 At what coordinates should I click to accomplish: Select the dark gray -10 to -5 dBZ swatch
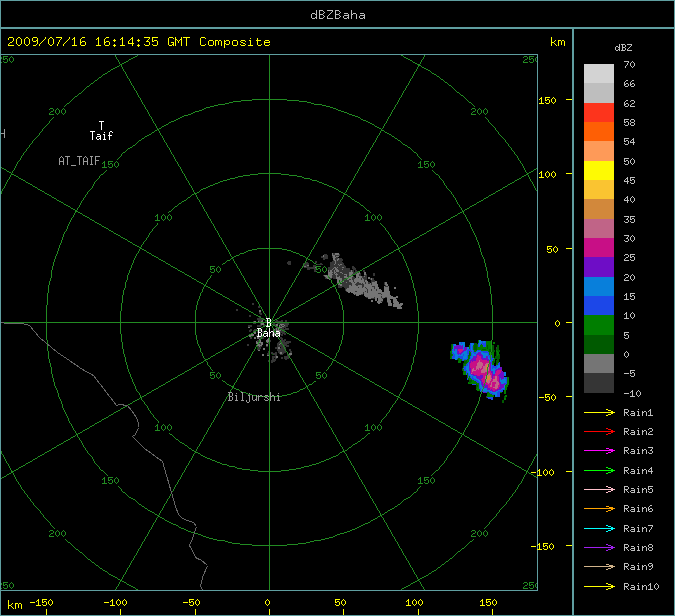coord(599,383)
